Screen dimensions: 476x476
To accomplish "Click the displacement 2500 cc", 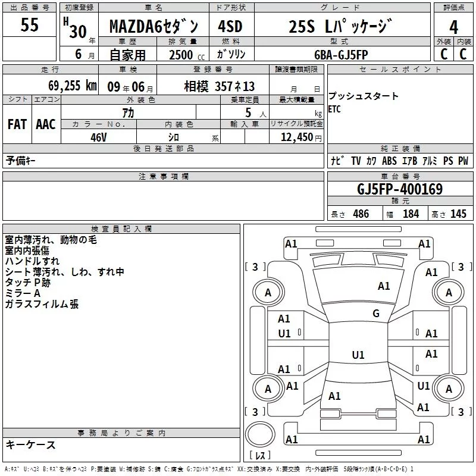I will coord(187,55).
